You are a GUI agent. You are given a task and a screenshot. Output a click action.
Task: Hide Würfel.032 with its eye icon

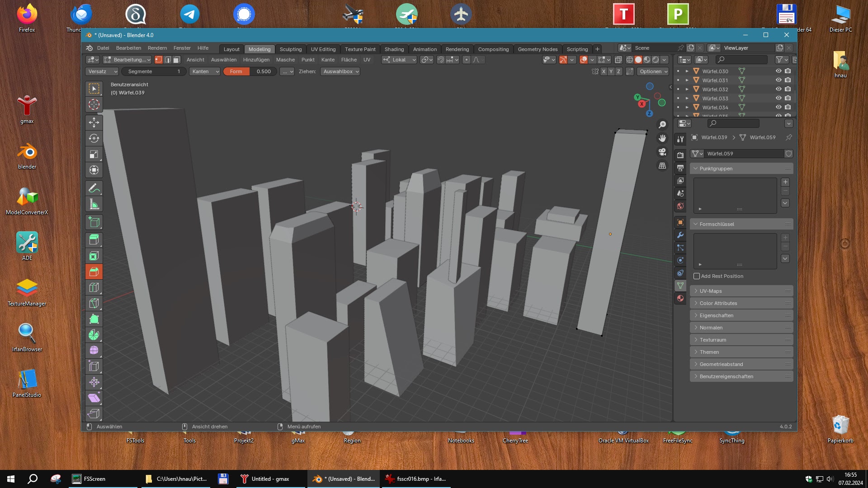pos(778,89)
